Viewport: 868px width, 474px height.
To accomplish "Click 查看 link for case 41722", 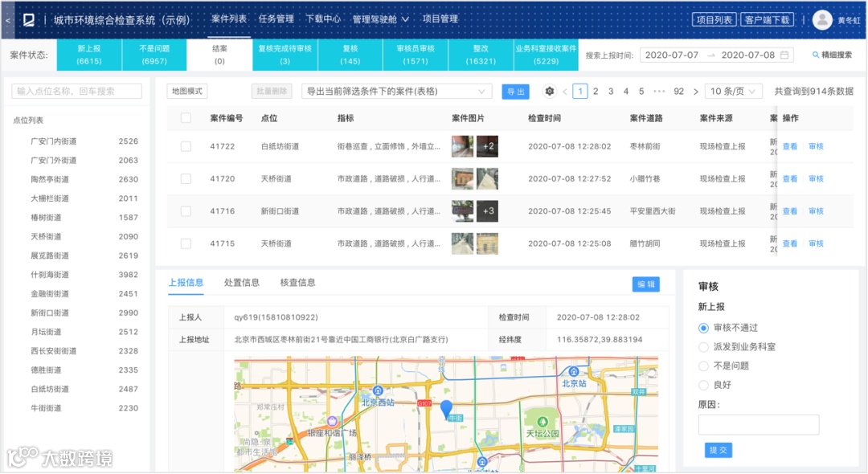I will pos(790,146).
